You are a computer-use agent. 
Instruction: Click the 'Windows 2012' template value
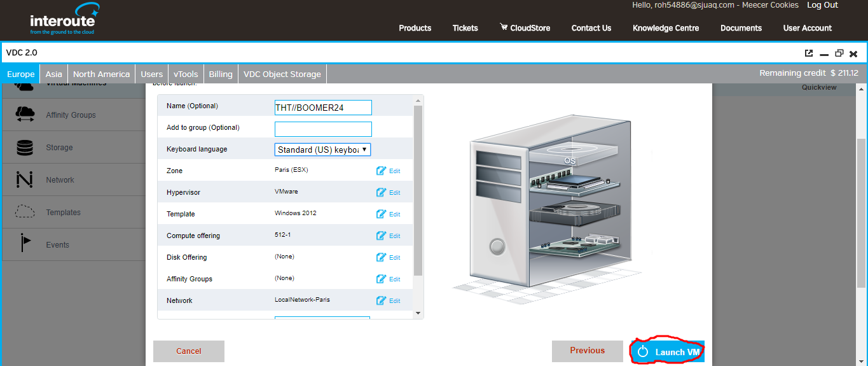[x=296, y=213]
